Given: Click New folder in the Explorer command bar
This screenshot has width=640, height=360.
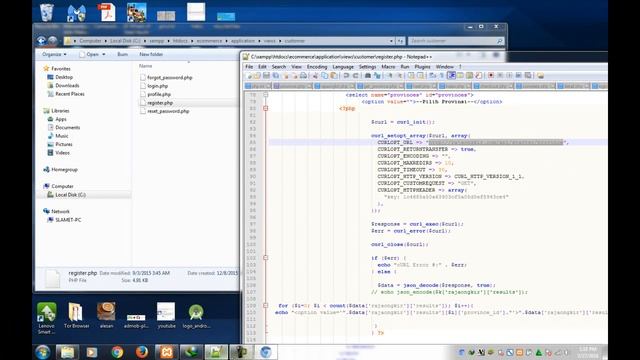Looking at the screenshot, I should pyautogui.click(x=151, y=54).
